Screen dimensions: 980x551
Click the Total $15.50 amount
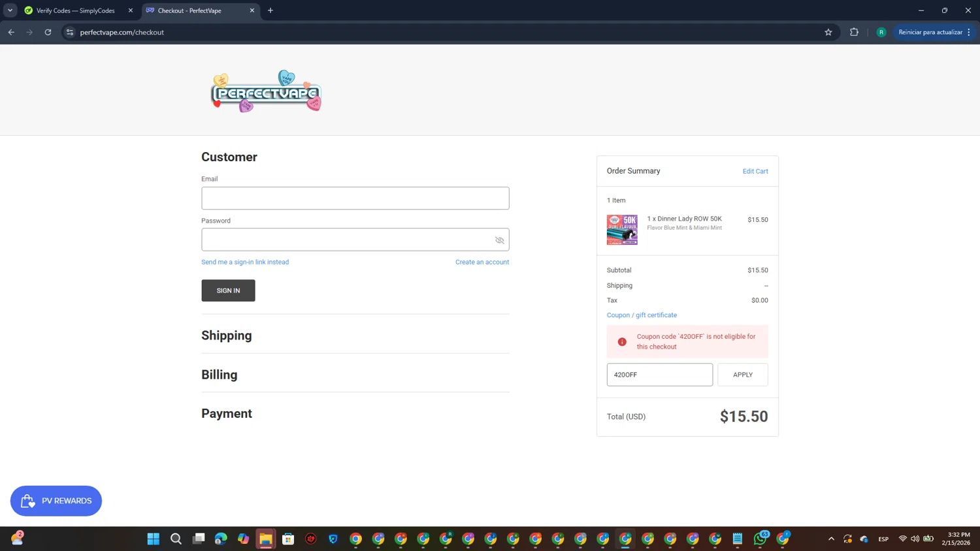(744, 417)
